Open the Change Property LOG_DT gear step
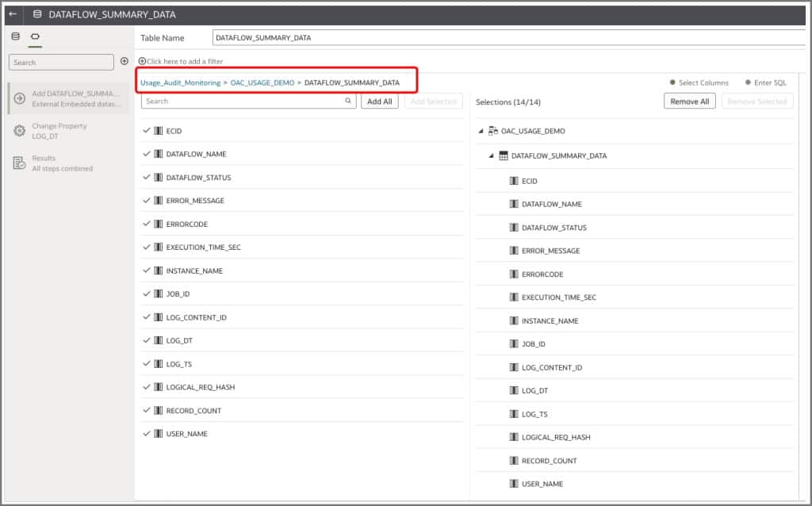812x506 pixels. 17,132
